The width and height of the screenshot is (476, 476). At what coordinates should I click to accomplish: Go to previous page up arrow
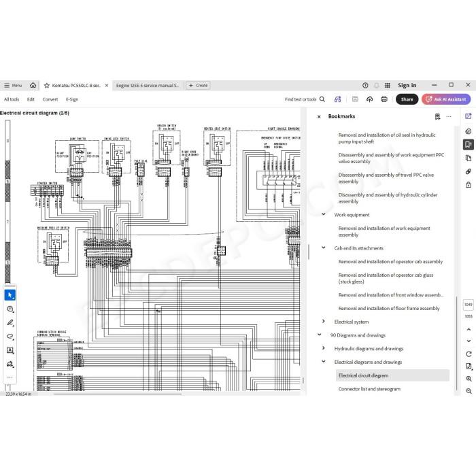(x=469, y=329)
